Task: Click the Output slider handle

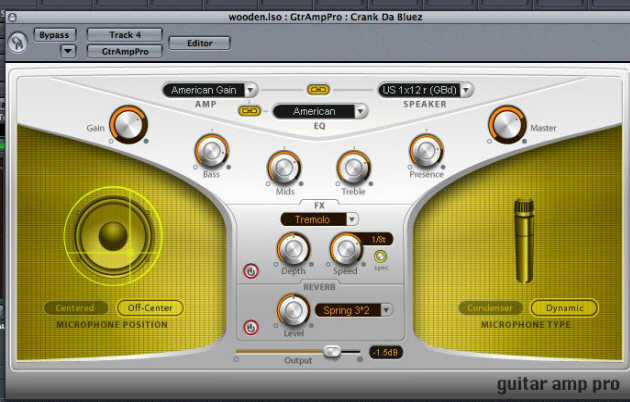Action: (332, 351)
